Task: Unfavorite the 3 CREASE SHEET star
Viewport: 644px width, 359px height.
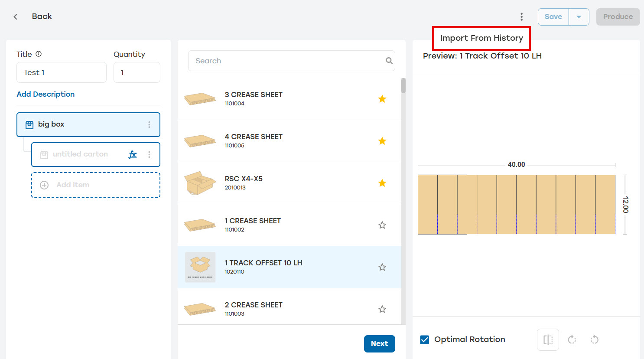Action: [382, 99]
